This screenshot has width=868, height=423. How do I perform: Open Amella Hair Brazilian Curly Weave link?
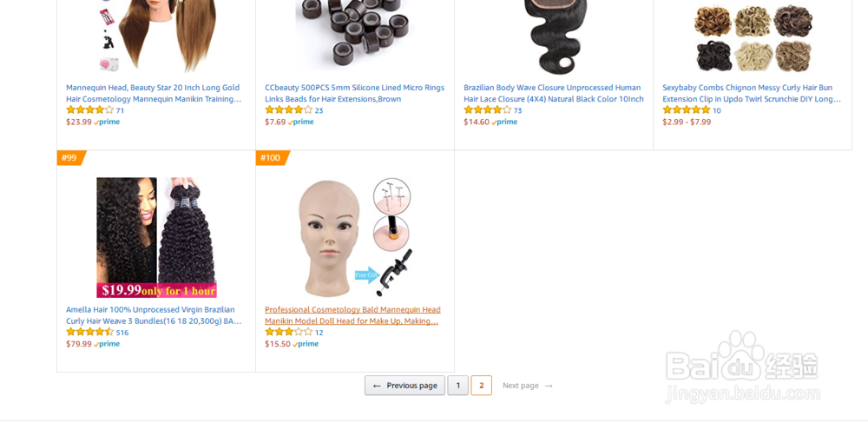(x=154, y=315)
